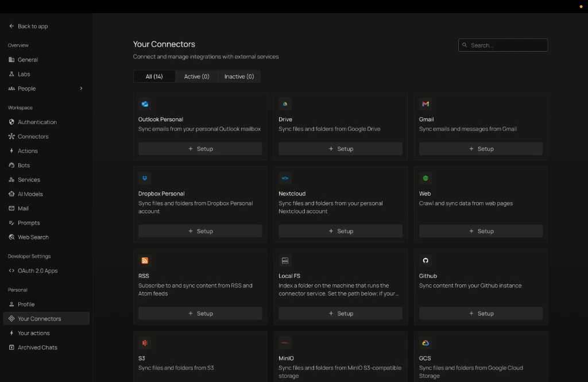Click the Archived Chats icon
Image resolution: width=588 pixels, height=382 pixels.
(11, 347)
